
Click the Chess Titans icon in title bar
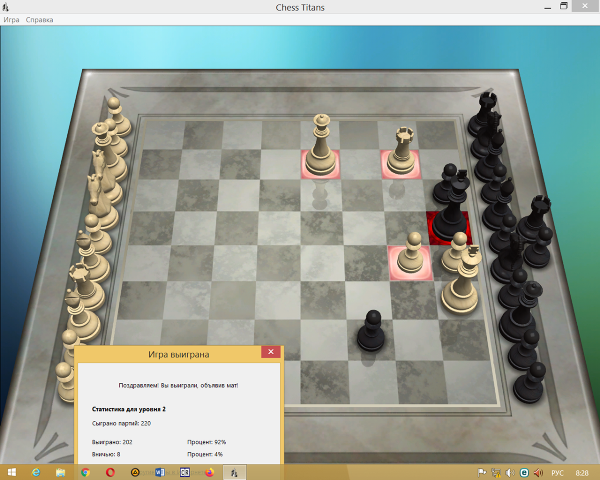coord(8,6)
